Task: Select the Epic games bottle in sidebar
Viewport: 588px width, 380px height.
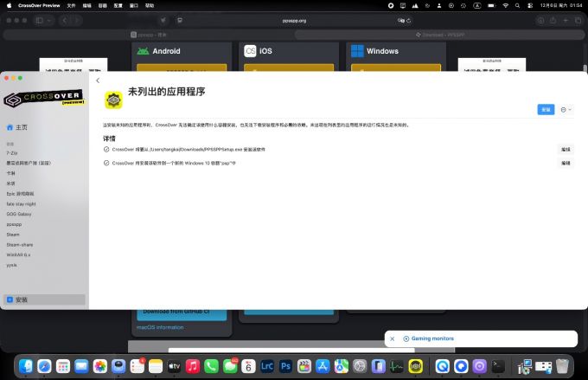Action: click(x=20, y=194)
